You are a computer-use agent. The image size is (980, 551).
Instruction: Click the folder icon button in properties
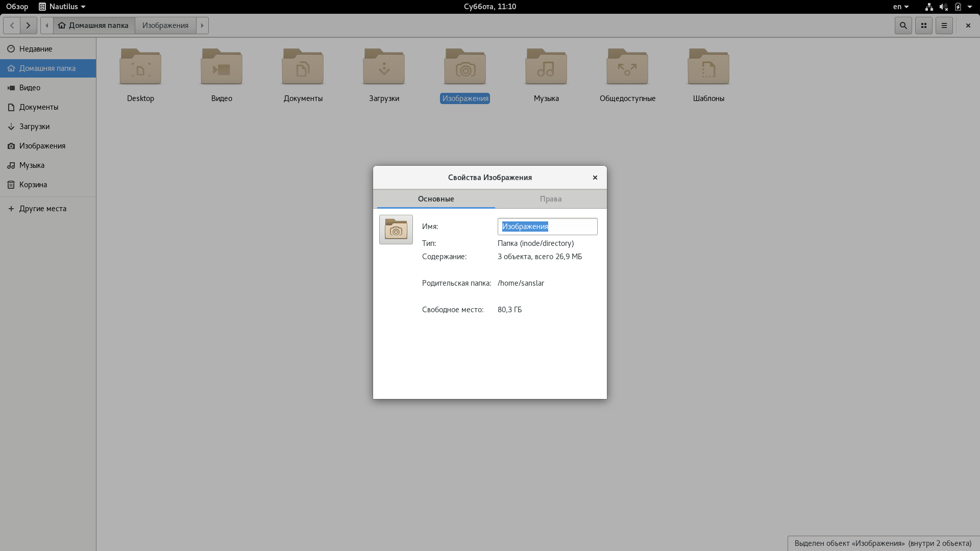[x=396, y=230]
